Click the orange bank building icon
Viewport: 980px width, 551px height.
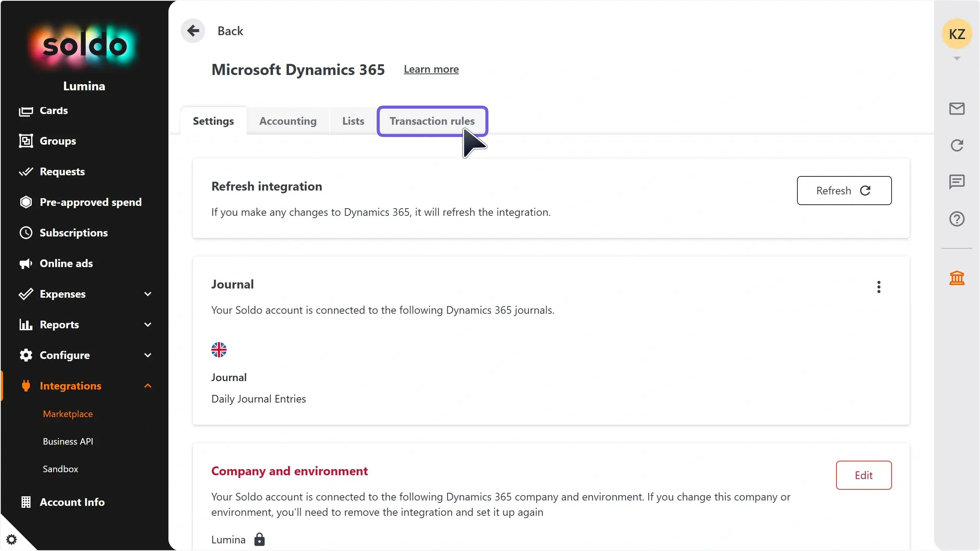point(957,278)
